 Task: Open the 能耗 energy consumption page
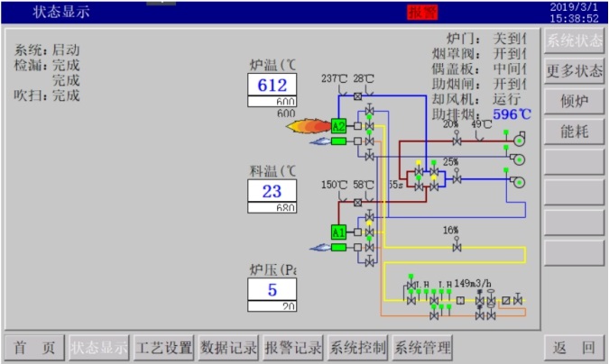[575, 132]
